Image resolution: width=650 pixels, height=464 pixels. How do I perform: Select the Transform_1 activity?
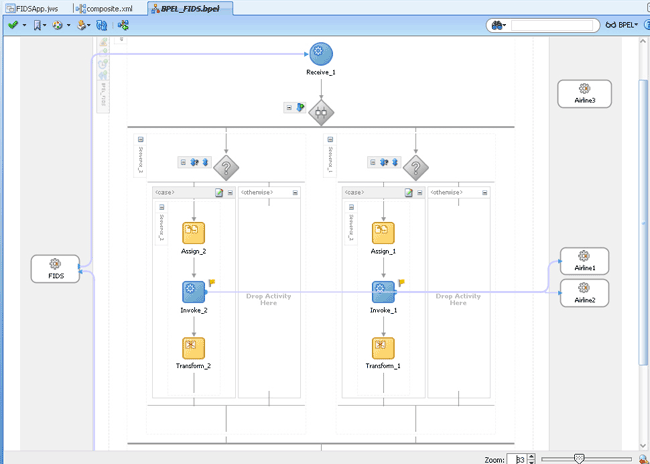pos(383,348)
